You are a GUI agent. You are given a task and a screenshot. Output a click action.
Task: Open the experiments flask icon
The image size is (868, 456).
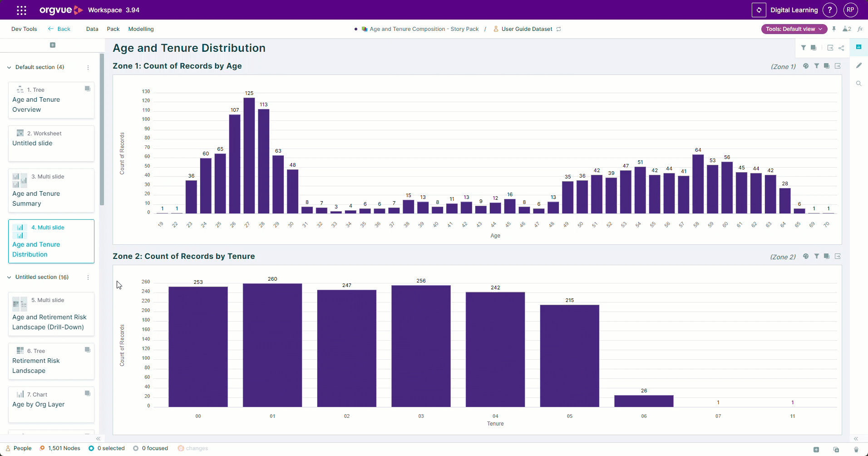pos(847,29)
